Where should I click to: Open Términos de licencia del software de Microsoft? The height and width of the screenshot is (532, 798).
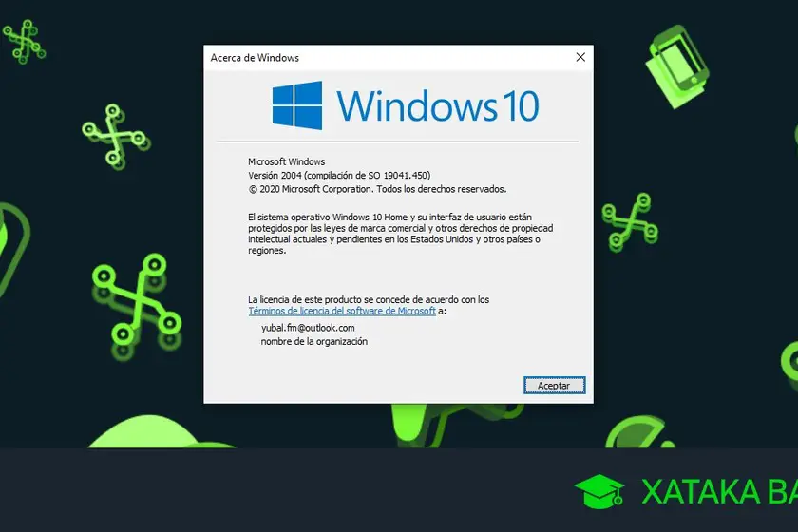[342, 311]
